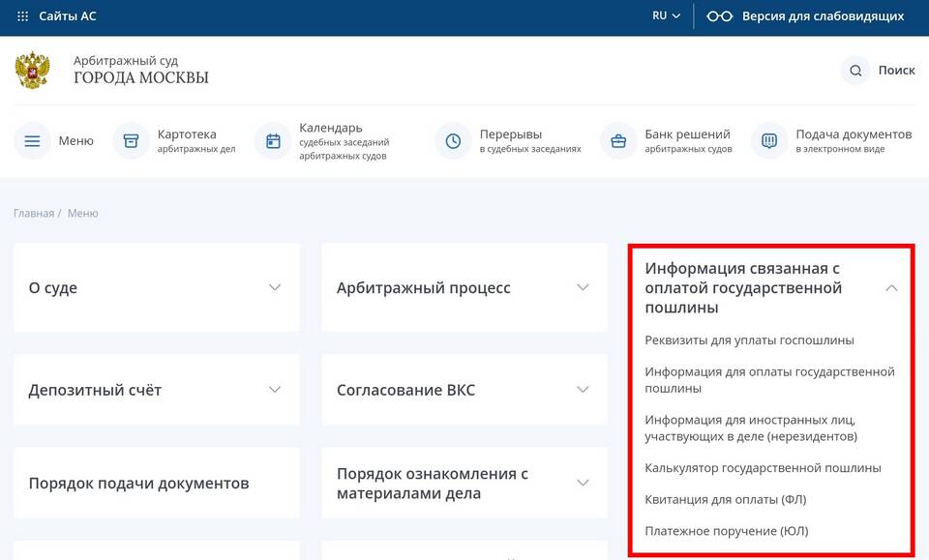Open Калькулятор государственной пошлины link

[763, 468]
